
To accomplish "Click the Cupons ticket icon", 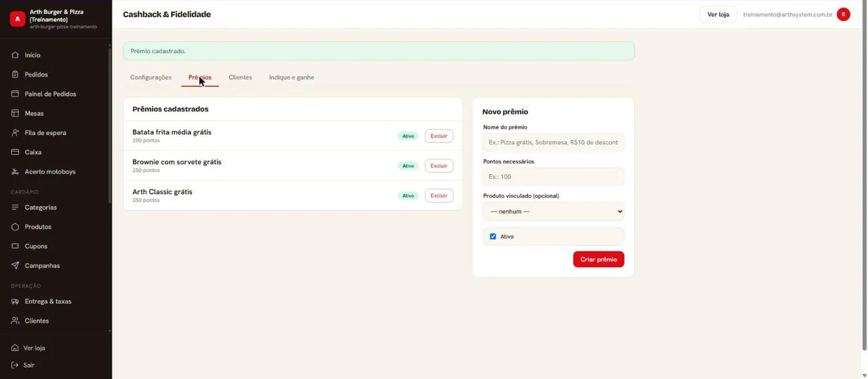I will pyautogui.click(x=15, y=246).
